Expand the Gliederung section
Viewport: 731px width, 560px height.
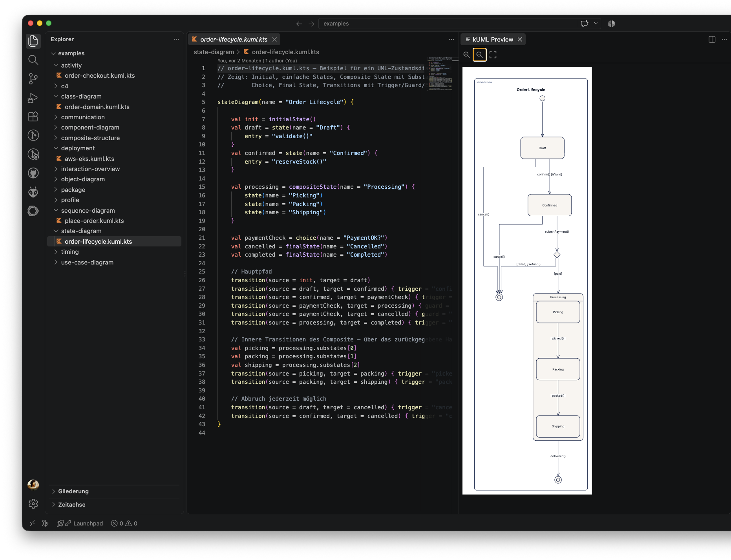click(x=114, y=491)
